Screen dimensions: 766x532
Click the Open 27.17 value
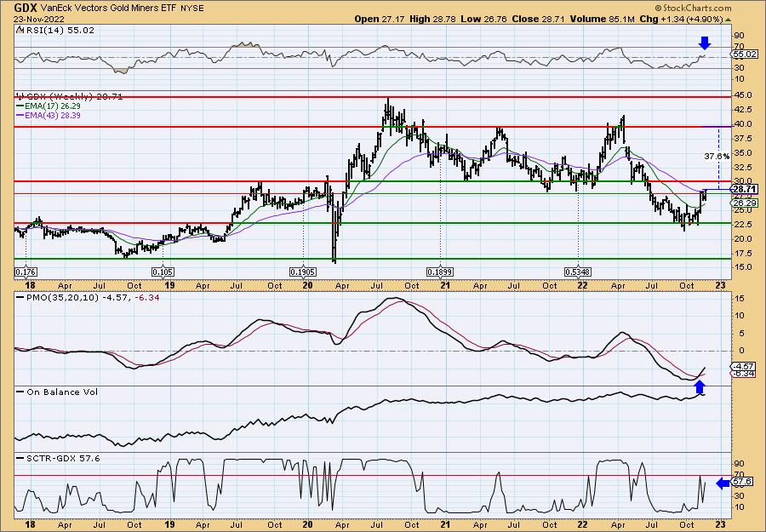point(378,19)
